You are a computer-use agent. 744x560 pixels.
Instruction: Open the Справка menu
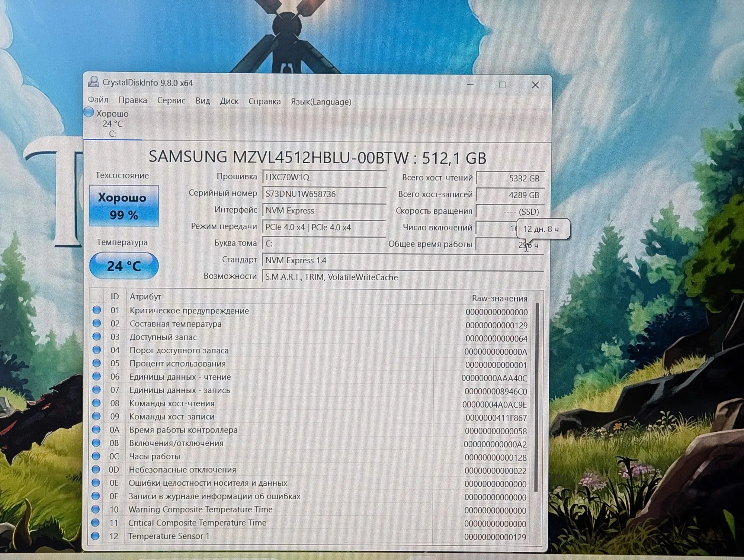(264, 102)
